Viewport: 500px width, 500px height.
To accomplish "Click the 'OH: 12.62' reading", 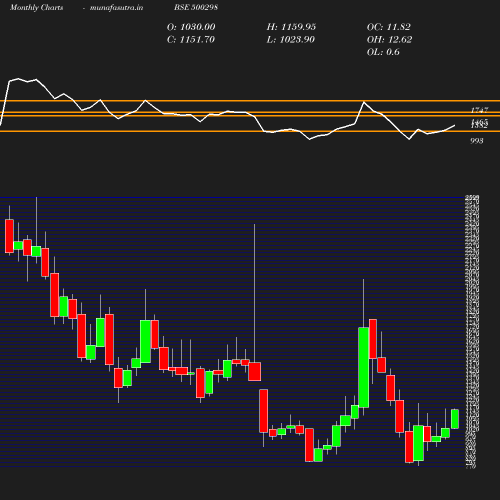I will [x=389, y=39].
